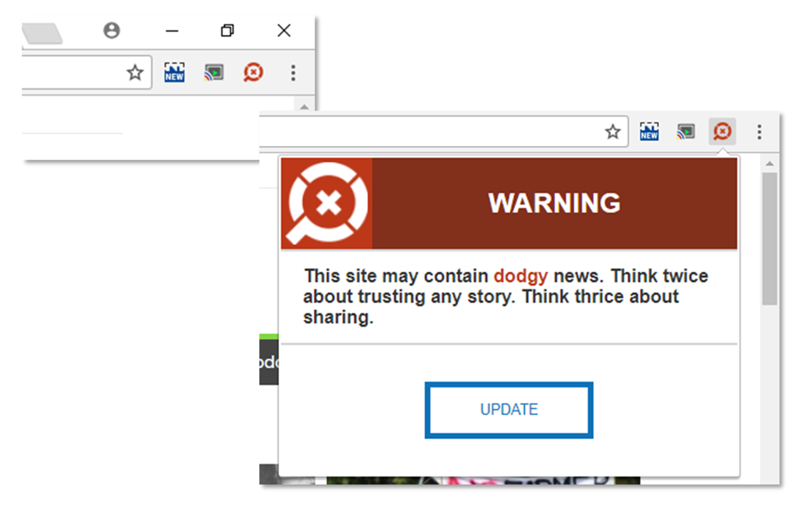Open the NEW screenshot extension in front window
The width and height of the screenshot is (812, 508).
pos(649,131)
